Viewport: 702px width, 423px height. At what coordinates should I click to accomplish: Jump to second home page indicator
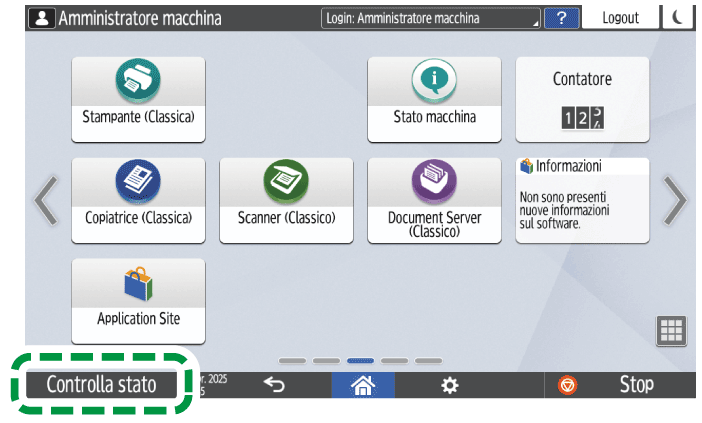tap(326, 360)
